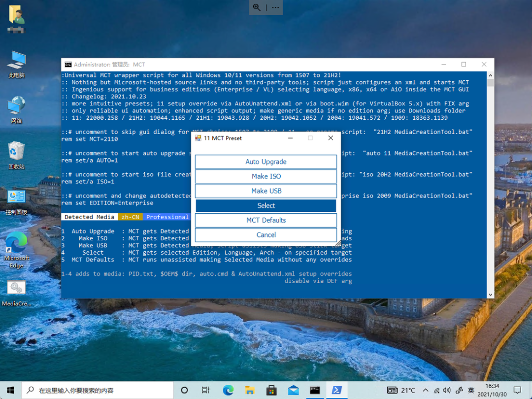The width and height of the screenshot is (532, 399).
Task: Open the Start menu
Action: pyautogui.click(x=10, y=390)
